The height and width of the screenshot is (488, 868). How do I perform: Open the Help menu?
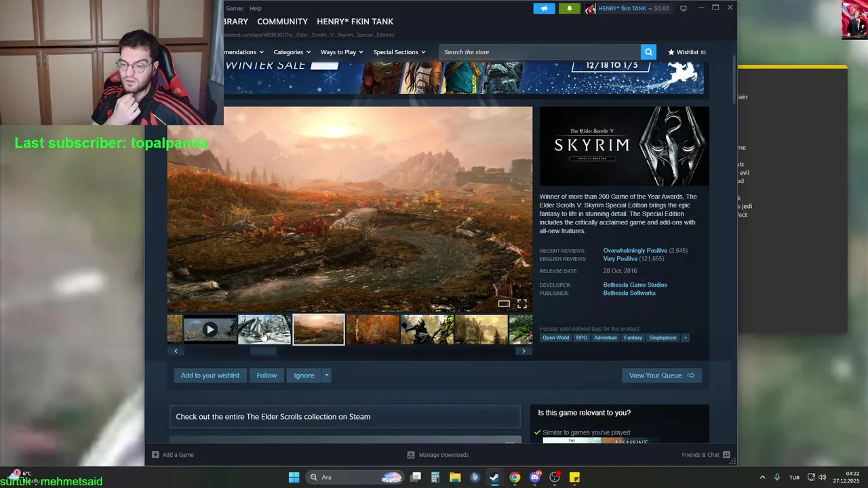256,8
